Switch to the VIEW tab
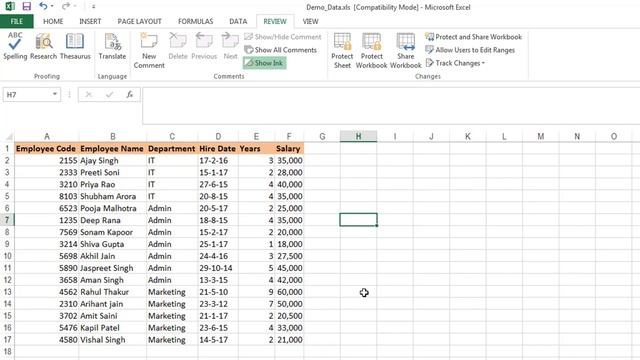This screenshot has width=640, height=360. [x=310, y=21]
